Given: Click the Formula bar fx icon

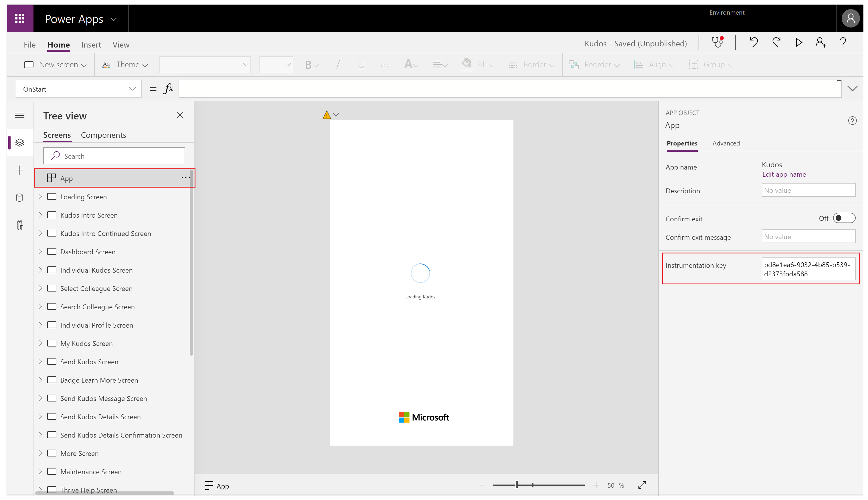Looking at the screenshot, I should coord(168,88).
